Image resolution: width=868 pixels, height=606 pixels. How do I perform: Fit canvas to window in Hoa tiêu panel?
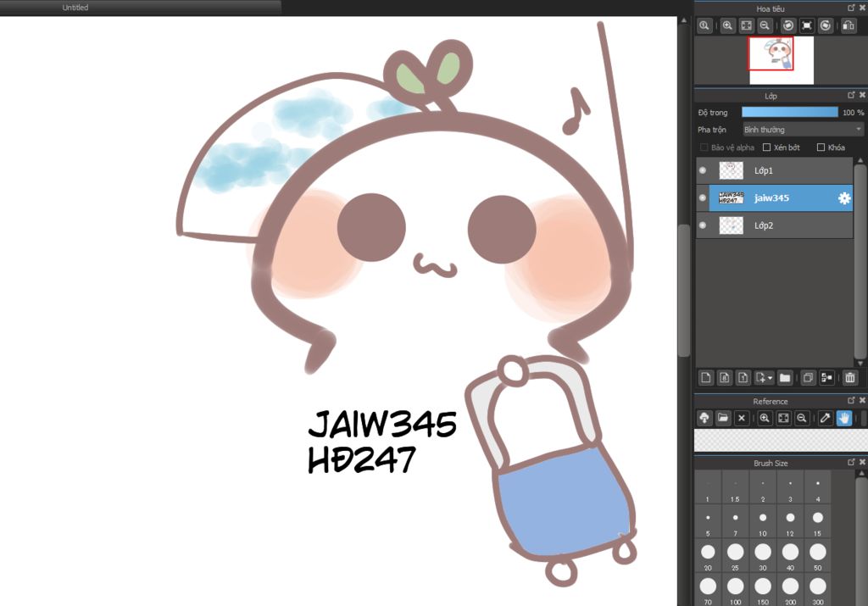746,25
